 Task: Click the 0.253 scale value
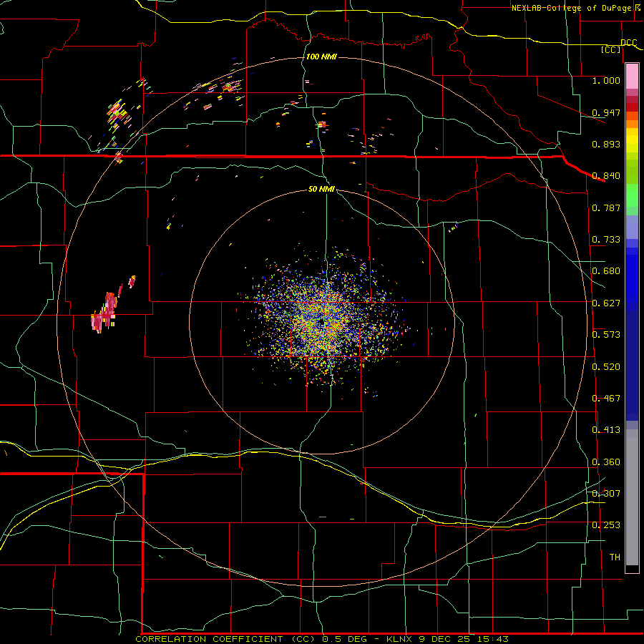[x=606, y=525]
